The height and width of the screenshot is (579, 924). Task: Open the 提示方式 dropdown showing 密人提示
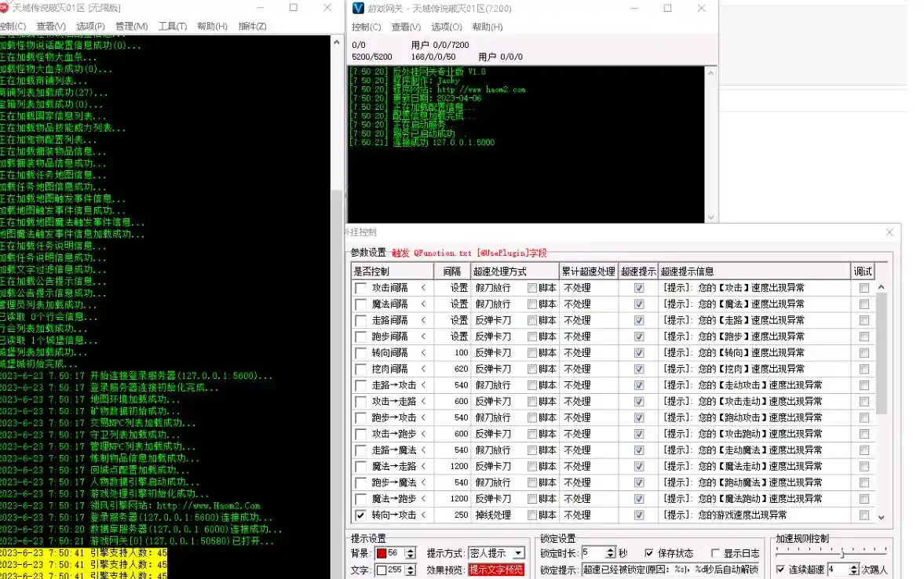(x=518, y=553)
